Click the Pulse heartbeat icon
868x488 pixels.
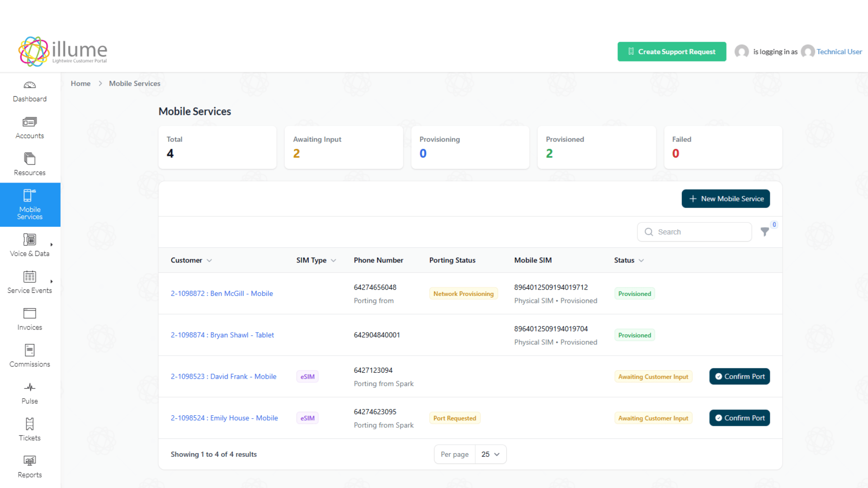tap(29, 387)
